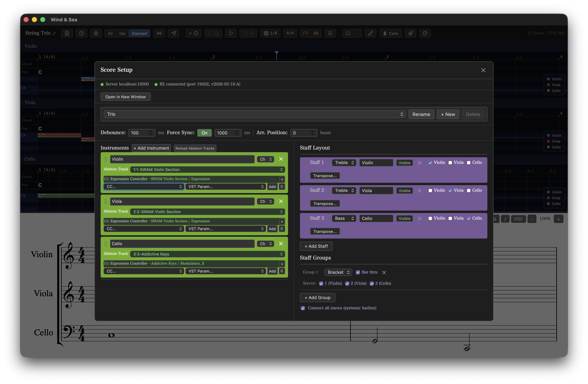The height and width of the screenshot is (384, 588).
Task: Select the pencil edit tool
Action: point(370,33)
